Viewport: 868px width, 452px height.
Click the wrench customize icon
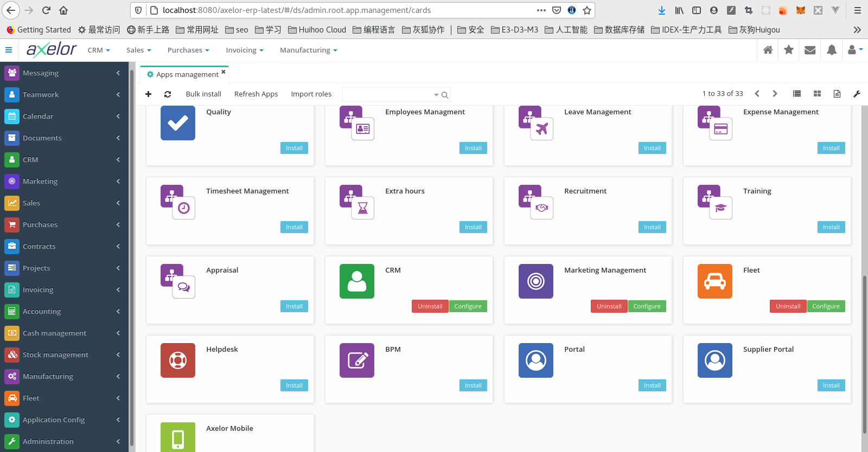[x=857, y=94]
